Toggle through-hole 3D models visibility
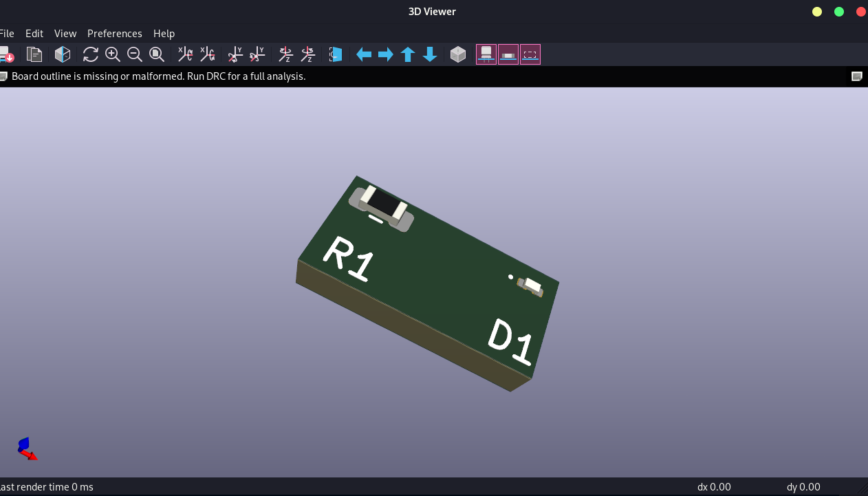The image size is (868, 496). point(486,54)
